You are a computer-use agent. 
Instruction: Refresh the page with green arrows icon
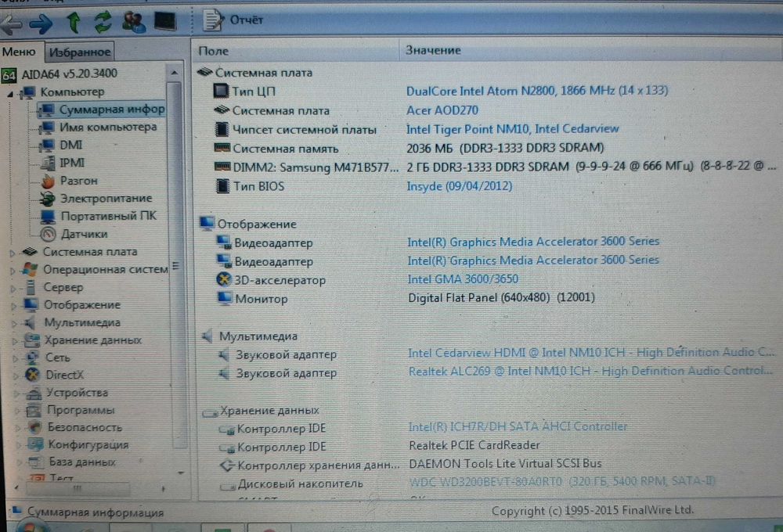pyautogui.click(x=103, y=22)
